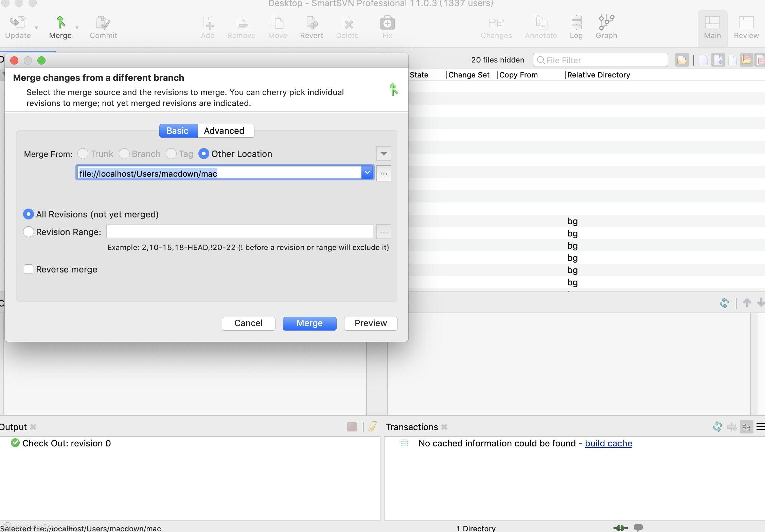Open the dropdown arrow beside Other Location
This screenshot has height=532, width=765.
[384, 154]
